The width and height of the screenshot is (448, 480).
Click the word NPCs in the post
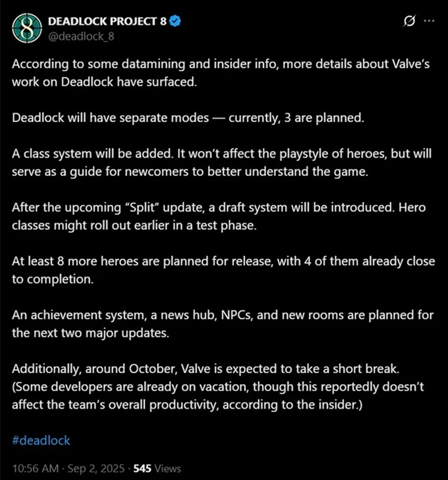click(237, 315)
